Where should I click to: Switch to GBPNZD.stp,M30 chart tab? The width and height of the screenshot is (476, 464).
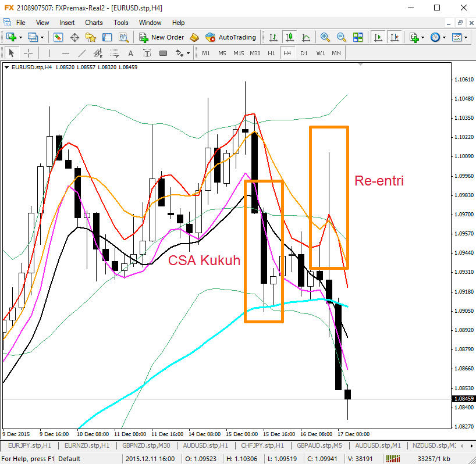pos(146,445)
